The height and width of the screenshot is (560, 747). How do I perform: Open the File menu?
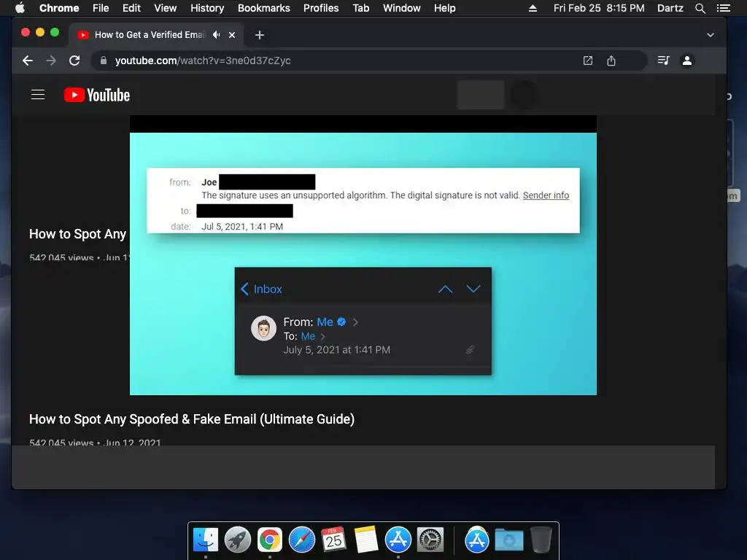pyautogui.click(x=101, y=8)
